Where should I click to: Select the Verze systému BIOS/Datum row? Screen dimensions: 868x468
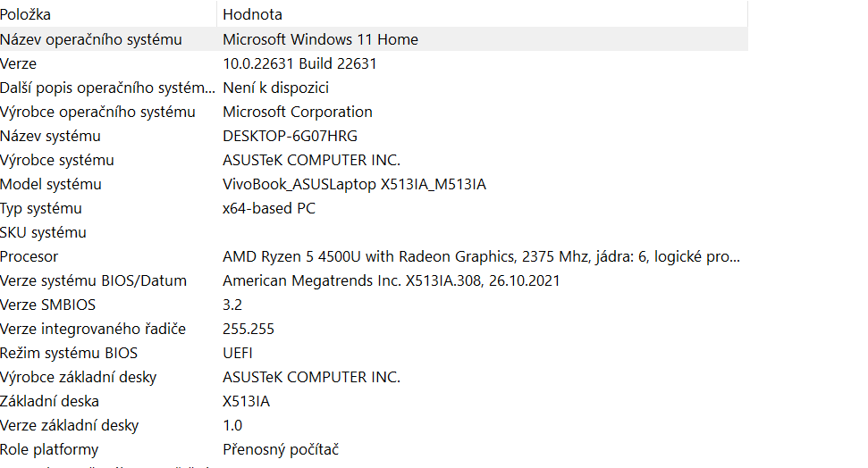pos(374,280)
